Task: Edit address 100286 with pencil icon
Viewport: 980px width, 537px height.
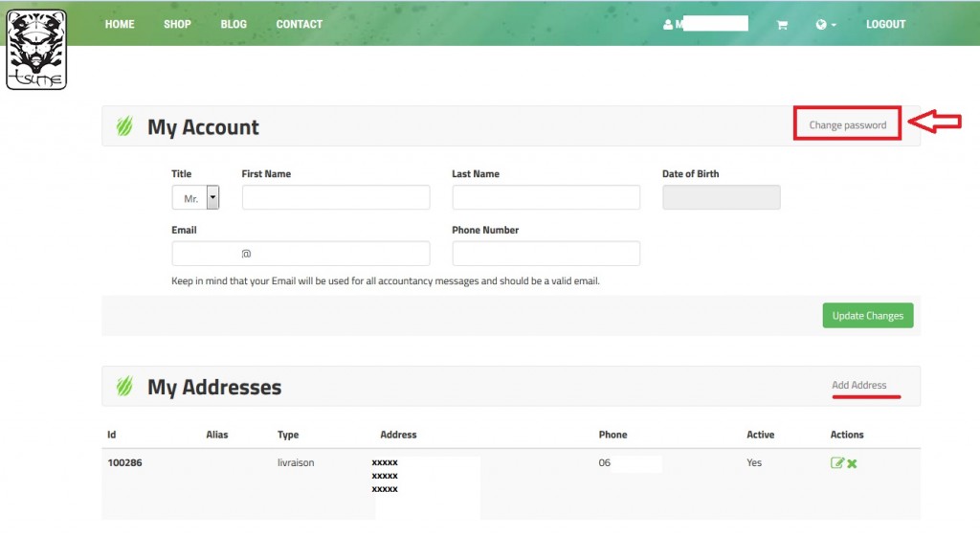Action: [837, 463]
